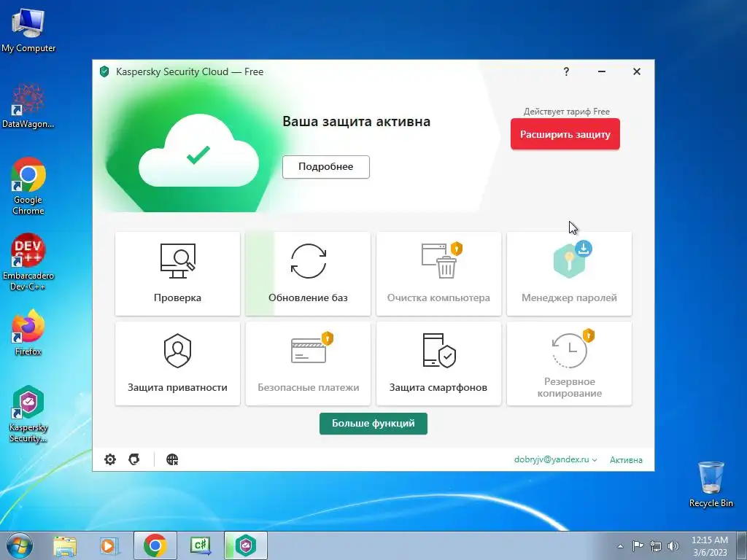This screenshot has width=747, height=560.
Task: Click the red Расширить защиту button
Action: point(565,134)
